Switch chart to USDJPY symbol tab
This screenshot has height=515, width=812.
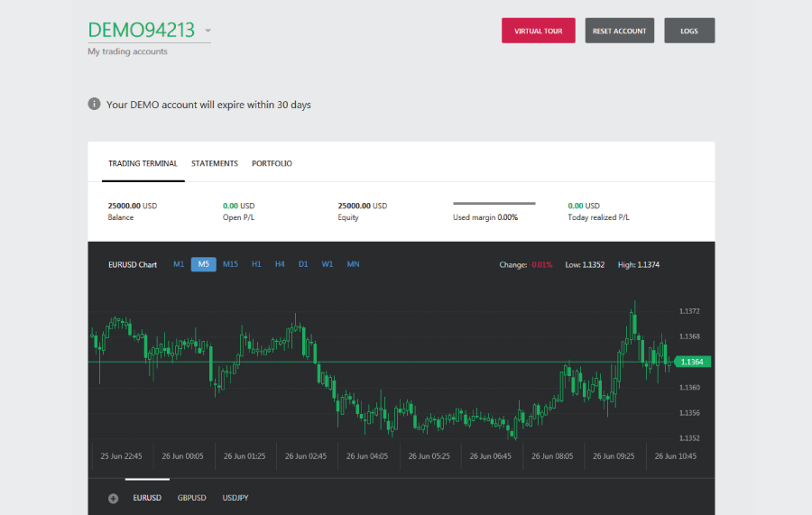coord(235,498)
